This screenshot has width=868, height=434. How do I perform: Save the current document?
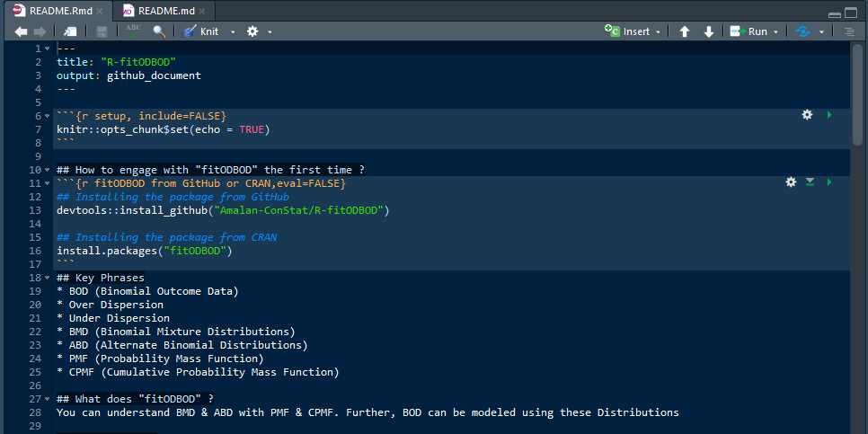click(x=102, y=31)
